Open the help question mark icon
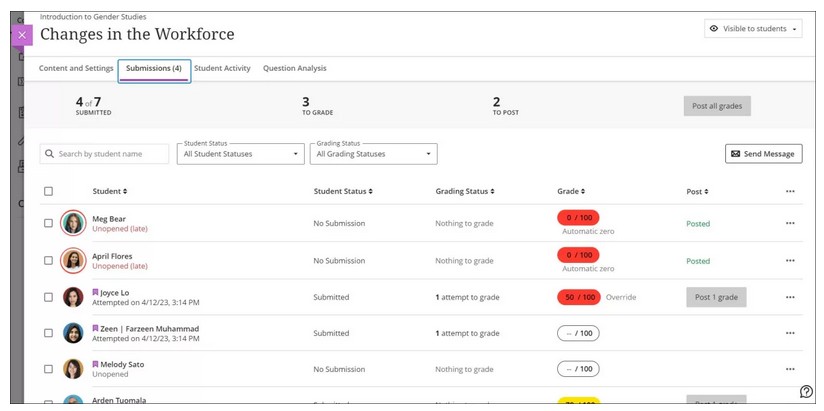This screenshot has height=411, width=824. [x=806, y=391]
